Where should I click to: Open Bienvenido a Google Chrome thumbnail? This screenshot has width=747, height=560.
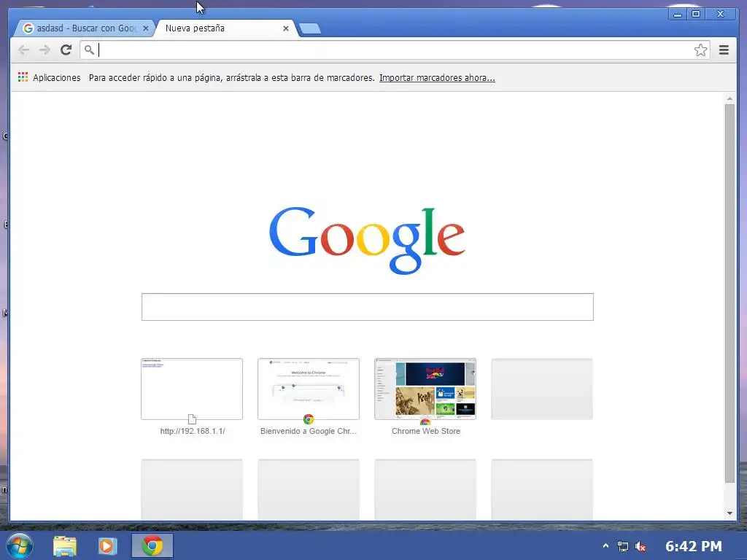(309, 389)
